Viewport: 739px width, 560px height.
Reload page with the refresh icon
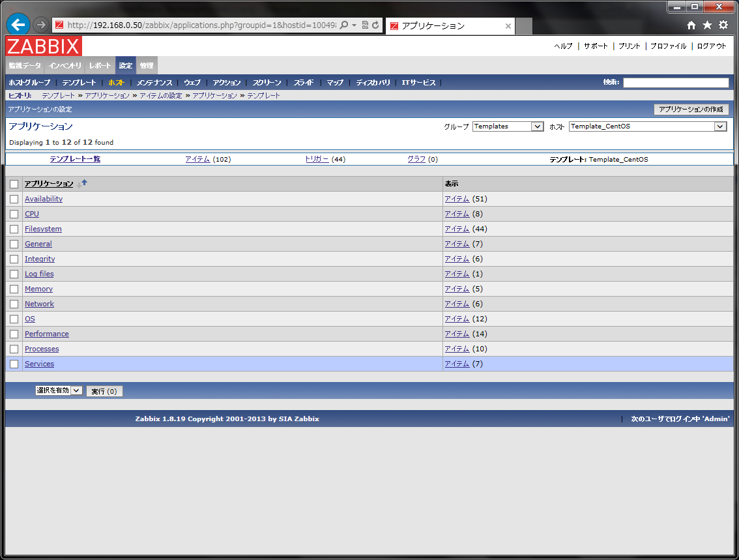click(x=375, y=25)
